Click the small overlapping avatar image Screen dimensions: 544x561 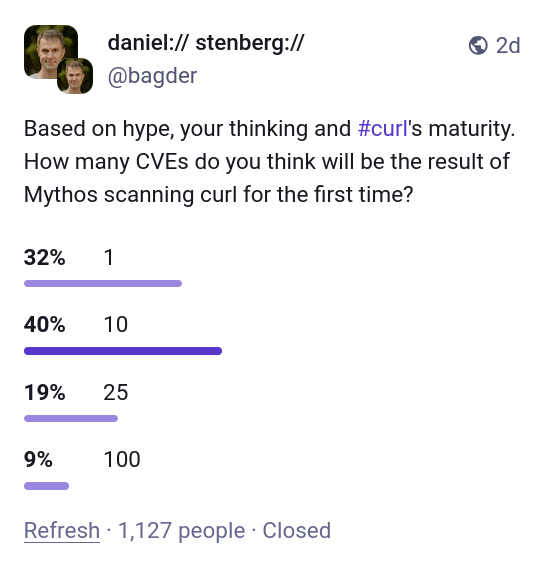[x=75, y=76]
